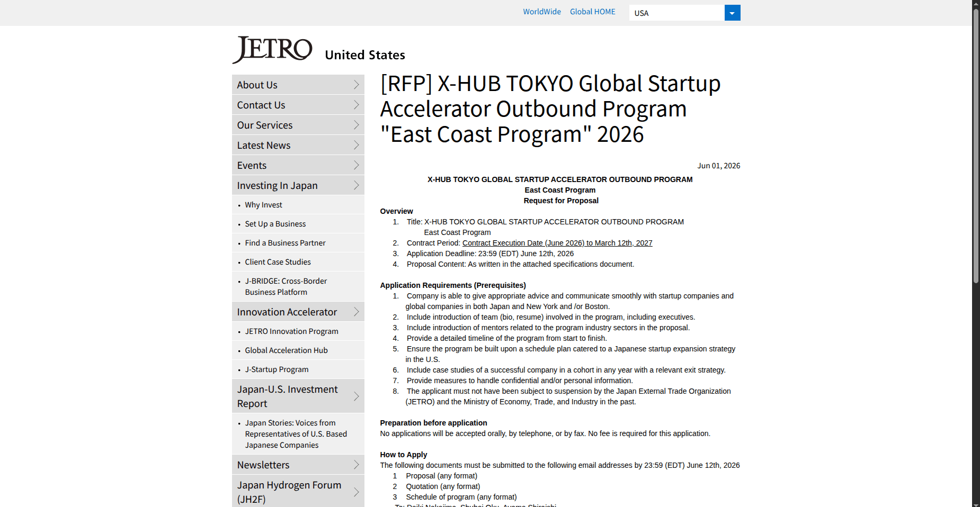Click the United States site title
This screenshot has width=980, height=507.
(365, 55)
